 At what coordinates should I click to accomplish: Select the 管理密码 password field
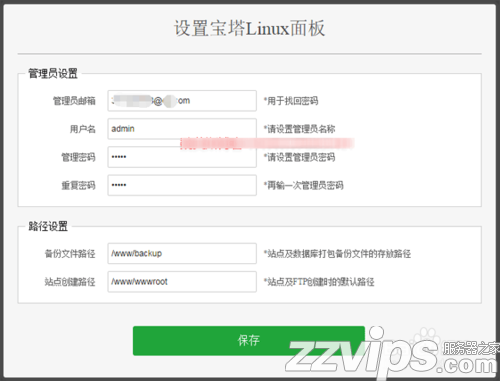182,157
